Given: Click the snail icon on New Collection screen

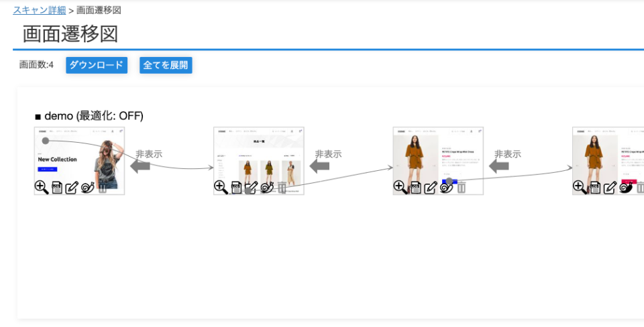Looking at the screenshot, I should 88,188.
